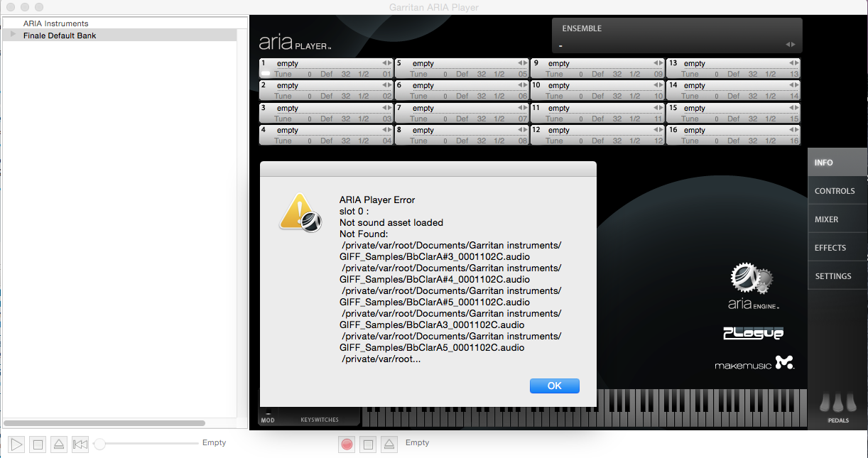Click the stop button beside play

coord(38,445)
